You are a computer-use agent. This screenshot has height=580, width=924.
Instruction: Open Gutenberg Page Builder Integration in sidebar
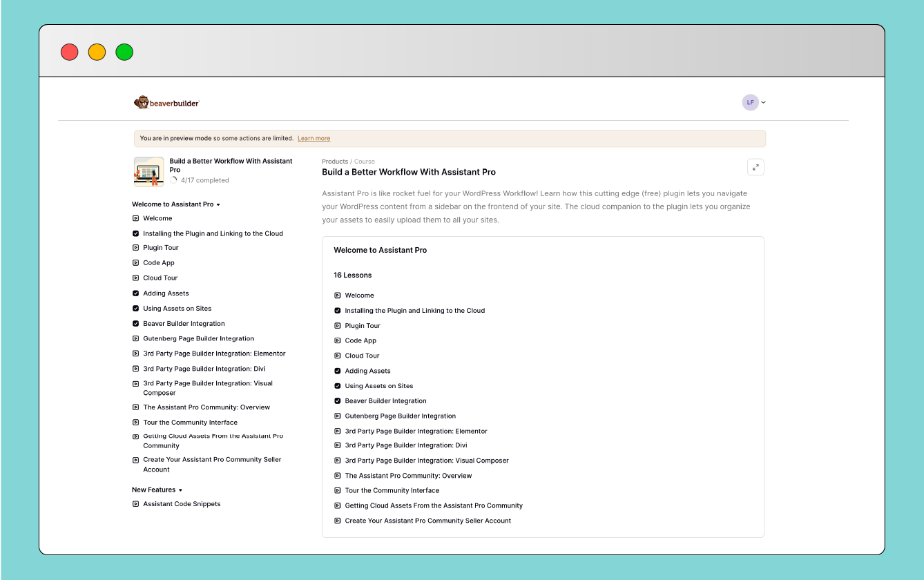coord(198,338)
